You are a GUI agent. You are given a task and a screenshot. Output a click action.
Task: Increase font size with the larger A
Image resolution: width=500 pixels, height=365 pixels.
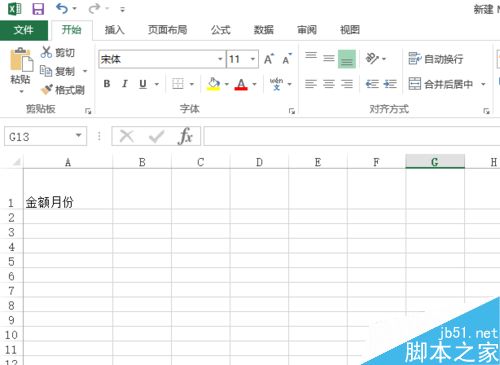(x=269, y=59)
